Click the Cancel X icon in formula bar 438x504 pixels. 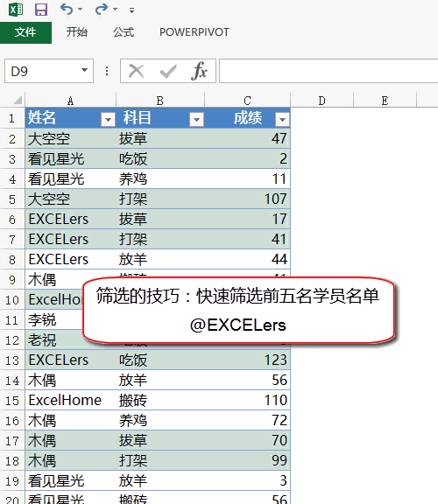pos(136,71)
